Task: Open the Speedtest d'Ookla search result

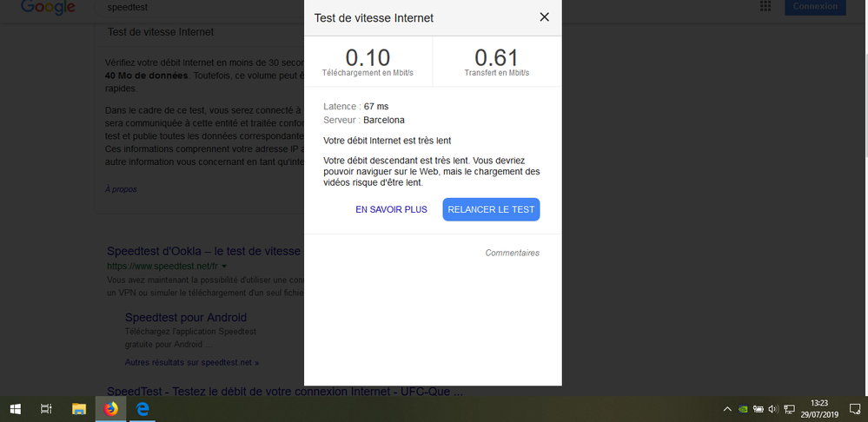Action: pyautogui.click(x=205, y=252)
